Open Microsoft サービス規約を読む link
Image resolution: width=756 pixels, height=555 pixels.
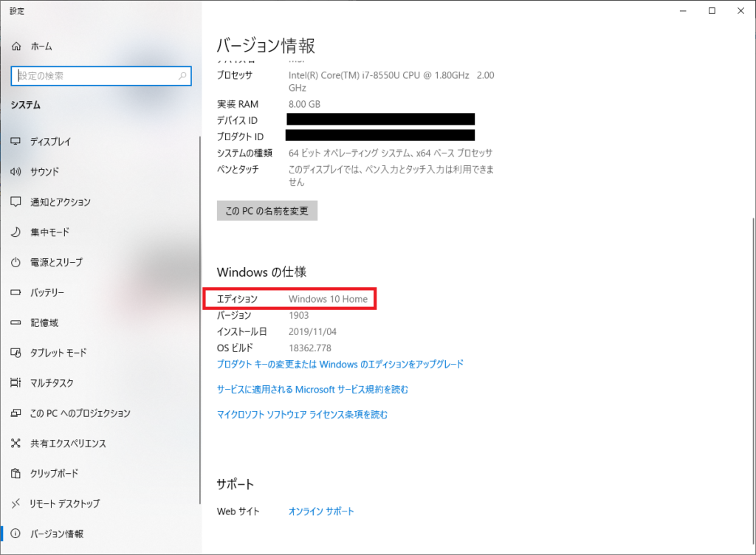312,389
